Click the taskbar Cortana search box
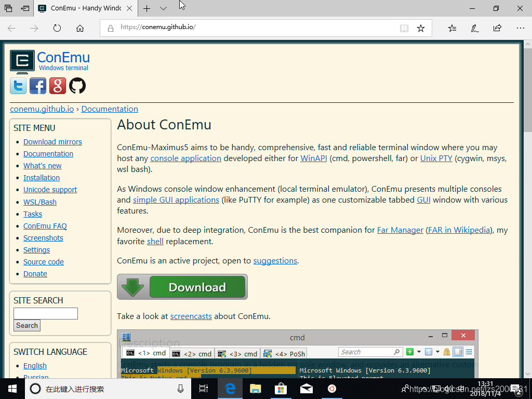 coord(108,389)
